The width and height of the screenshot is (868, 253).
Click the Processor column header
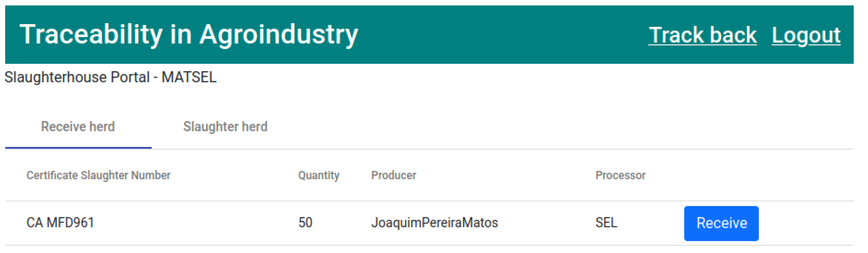click(x=620, y=175)
